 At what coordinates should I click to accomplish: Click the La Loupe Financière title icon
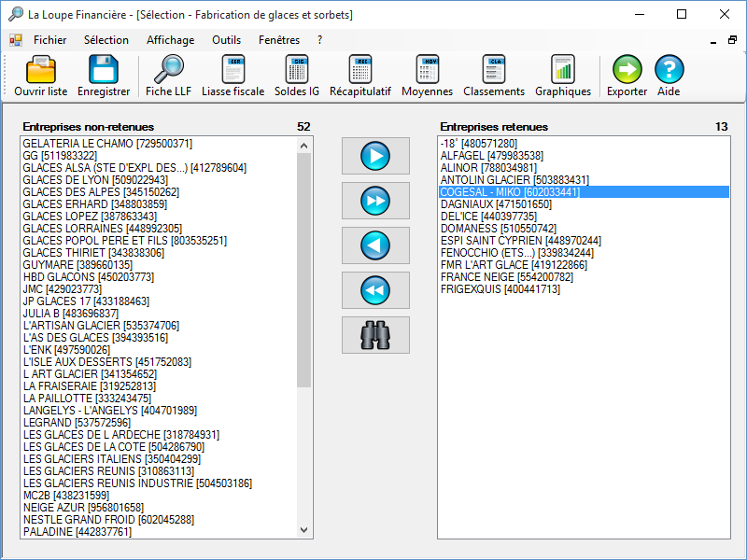click(16, 14)
